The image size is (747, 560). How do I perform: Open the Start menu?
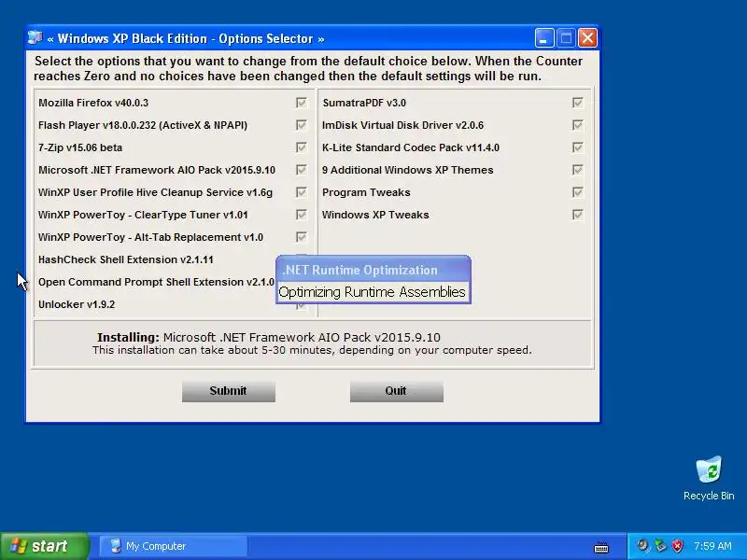pyautogui.click(x=44, y=546)
